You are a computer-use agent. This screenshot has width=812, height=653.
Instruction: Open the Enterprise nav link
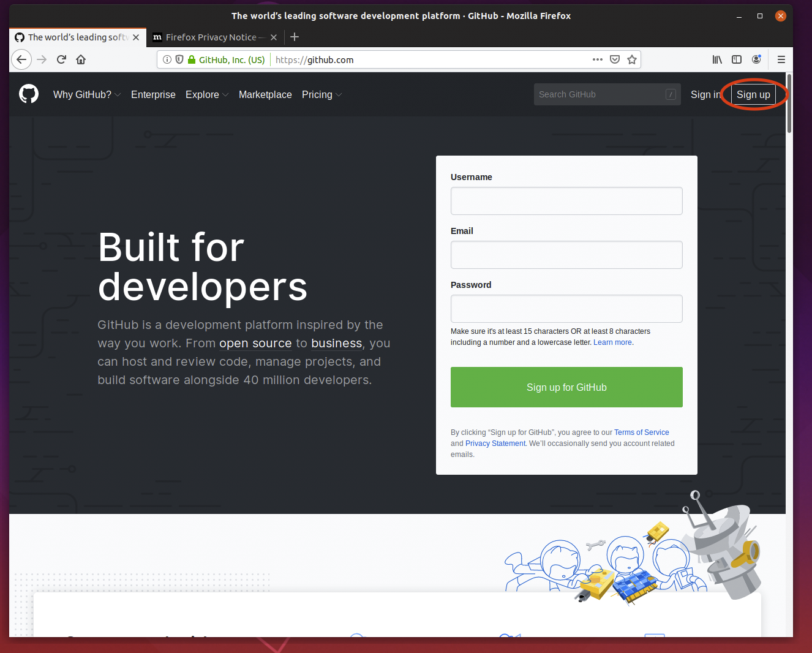pos(153,94)
